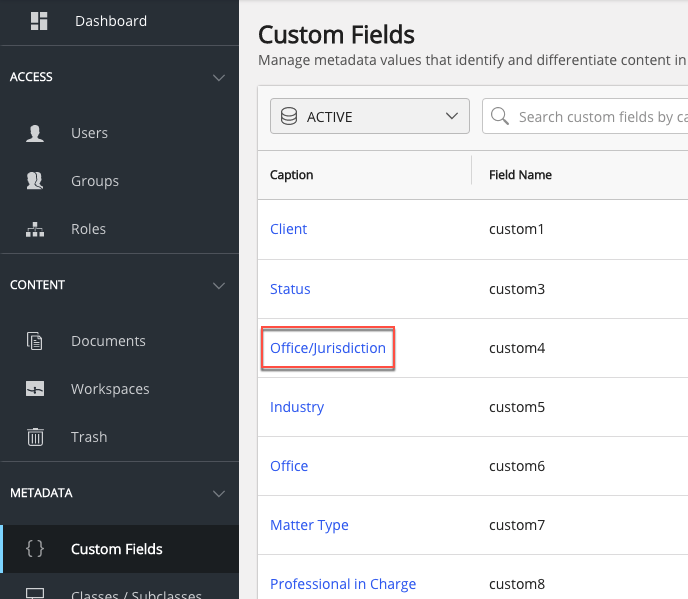
Task: Click the Groups people icon
Action: [35, 181]
